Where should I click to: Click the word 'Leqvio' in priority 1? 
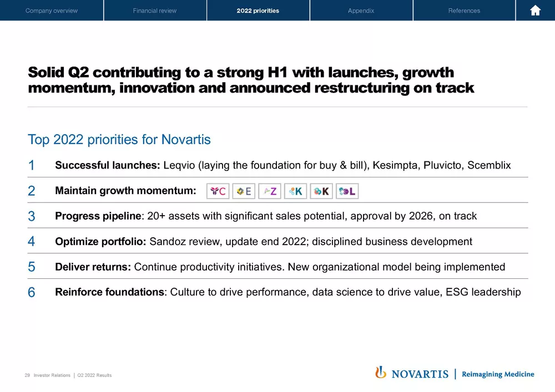click(x=179, y=165)
